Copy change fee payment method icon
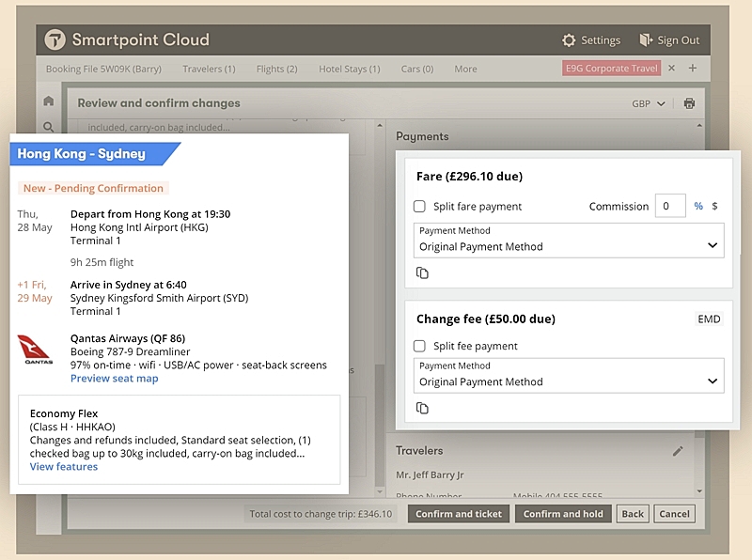Image resolution: width=752 pixels, height=560 pixels. tap(422, 408)
